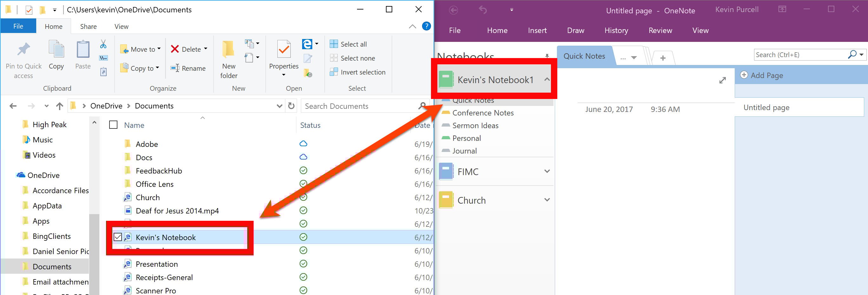Viewport: 868px width, 295px height.
Task: Switch to the Explorer View tab
Action: [121, 27]
